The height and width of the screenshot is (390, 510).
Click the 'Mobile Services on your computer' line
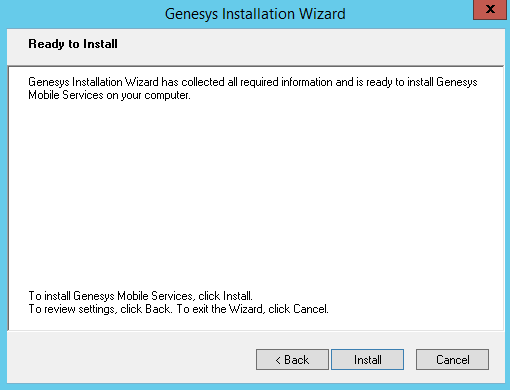(x=109, y=95)
